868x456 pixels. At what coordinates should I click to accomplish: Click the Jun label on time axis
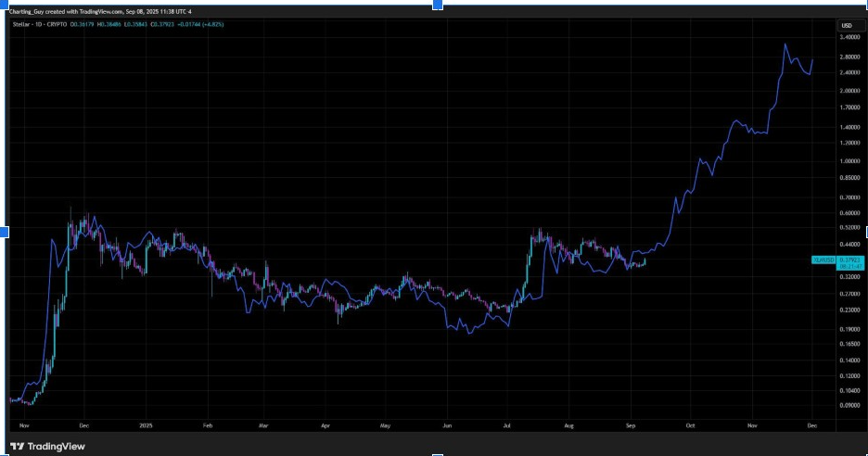(447, 426)
